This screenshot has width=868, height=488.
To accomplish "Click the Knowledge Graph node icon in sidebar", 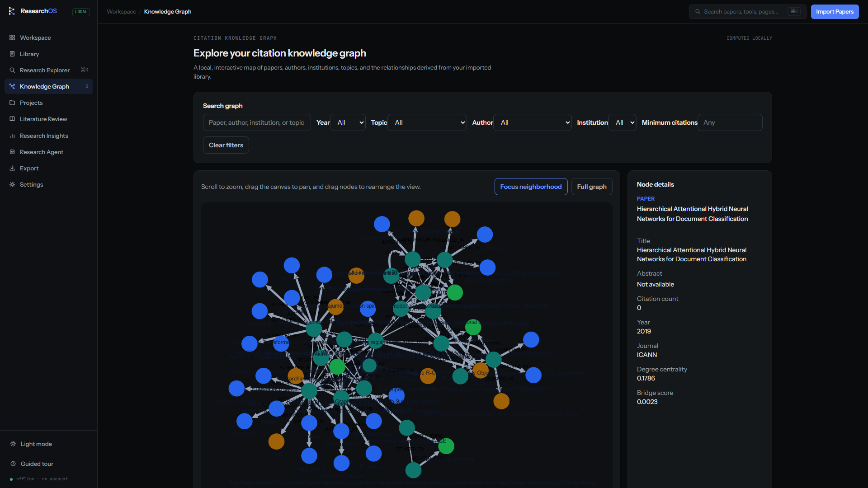I will pyautogui.click(x=12, y=86).
